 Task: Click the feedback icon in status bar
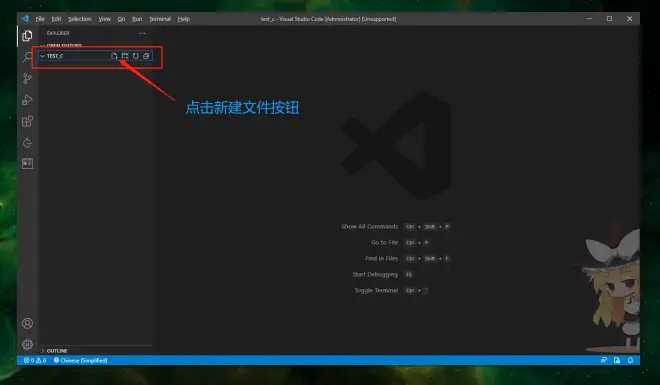pyautogui.click(x=604, y=360)
